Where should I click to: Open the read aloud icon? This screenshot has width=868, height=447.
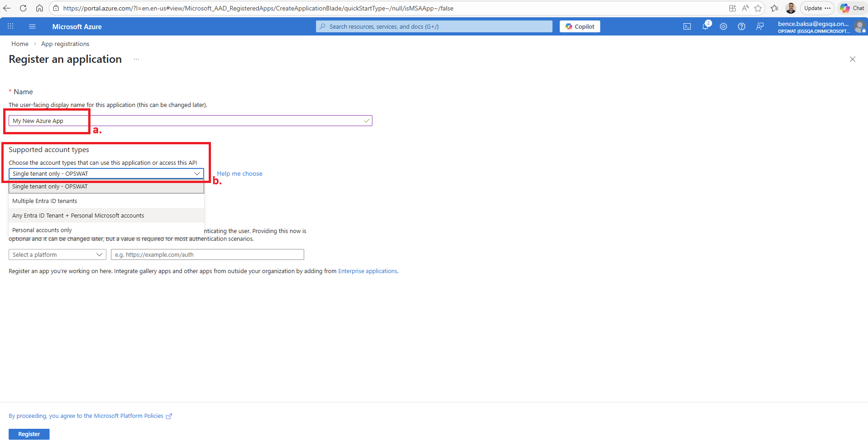pos(745,8)
